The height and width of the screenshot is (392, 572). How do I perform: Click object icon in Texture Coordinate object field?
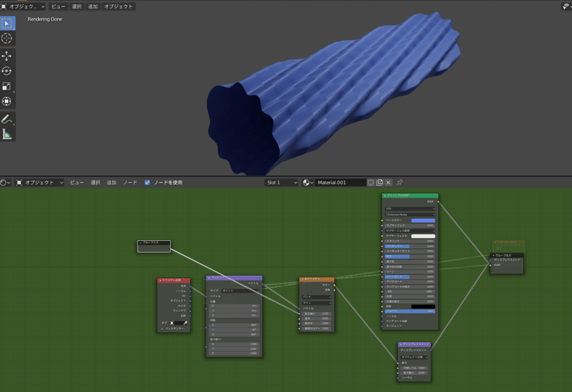[173, 323]
